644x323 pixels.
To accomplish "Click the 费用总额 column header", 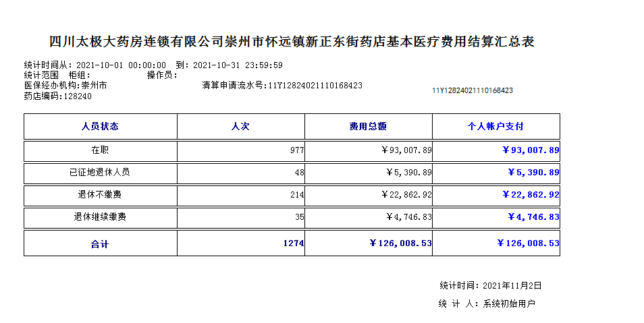I will point(368,126).
